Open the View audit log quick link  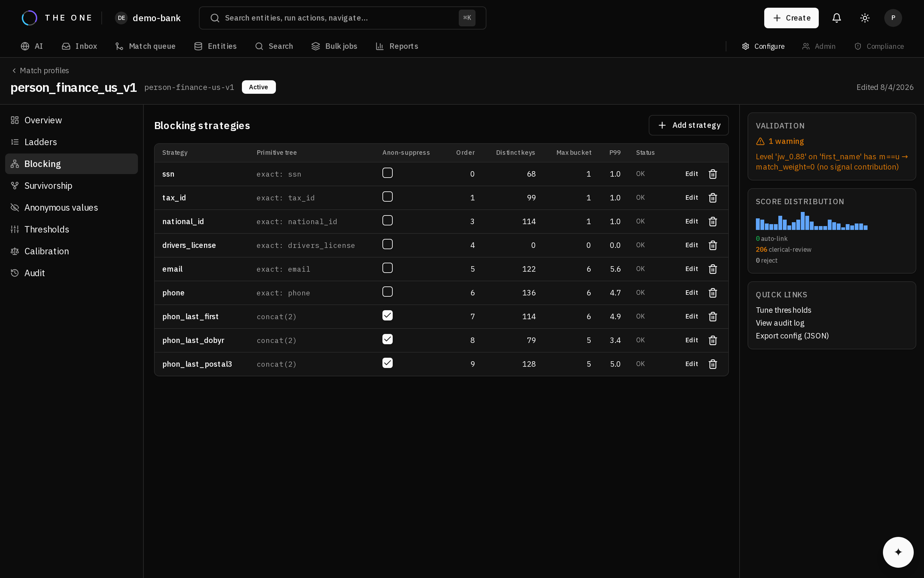click(780, 323)
